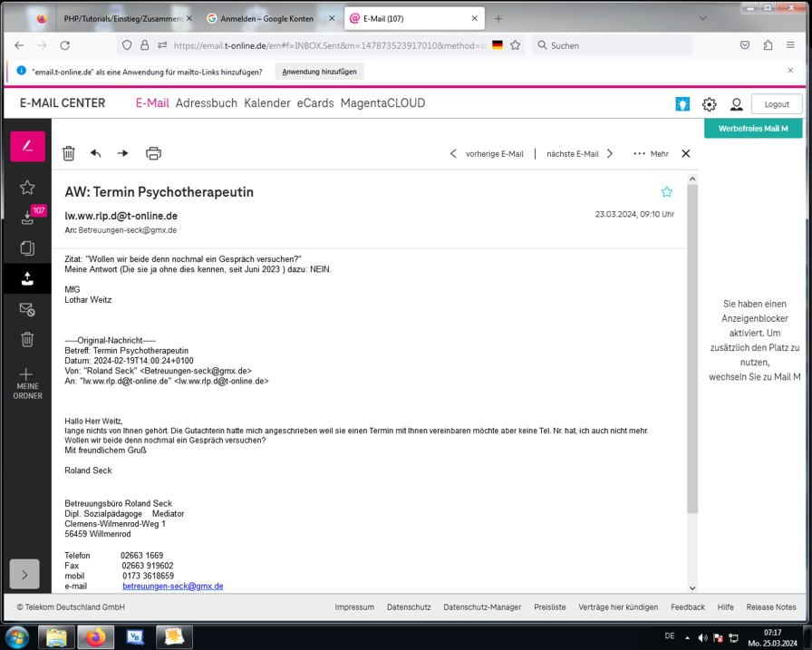Image resolution: width=812 pixels, height=650 pixels.
Task: Open Windows Start menu orb
Action: [16, 636]
